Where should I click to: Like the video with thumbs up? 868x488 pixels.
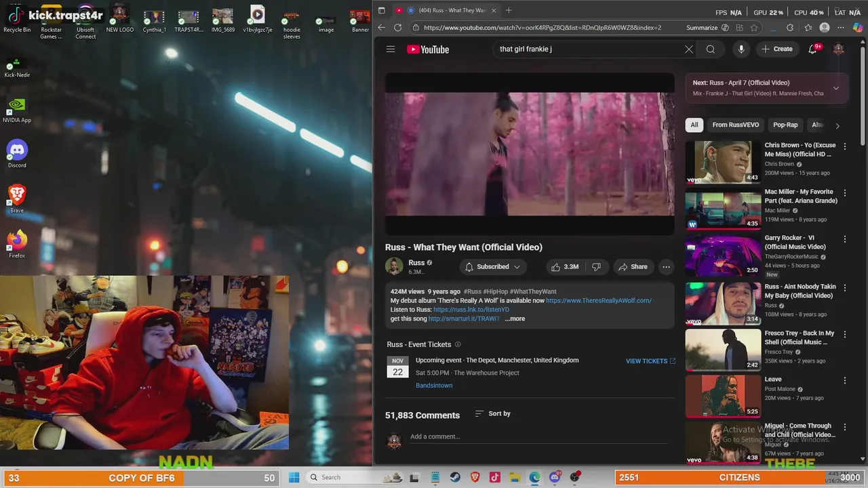point(564,266)
